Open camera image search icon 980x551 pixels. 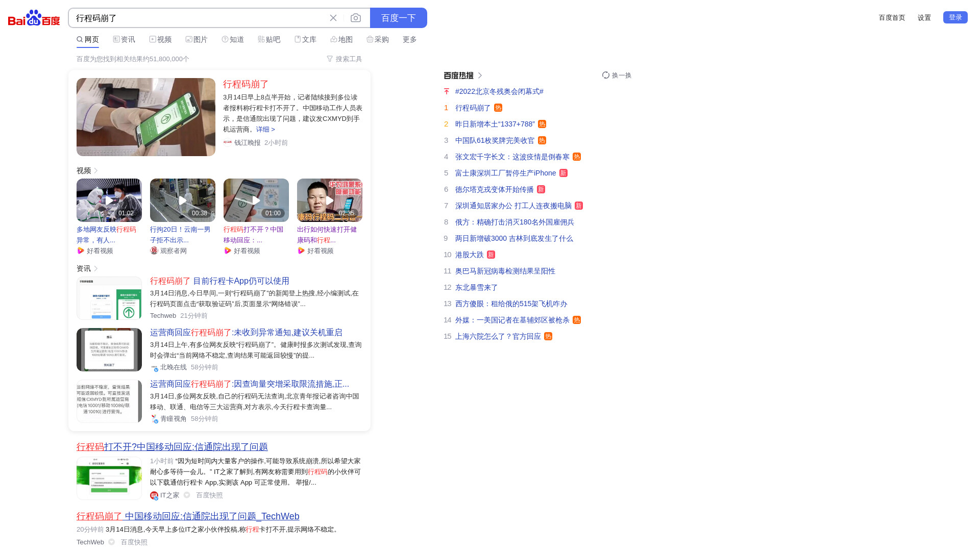tap(356, 18)
